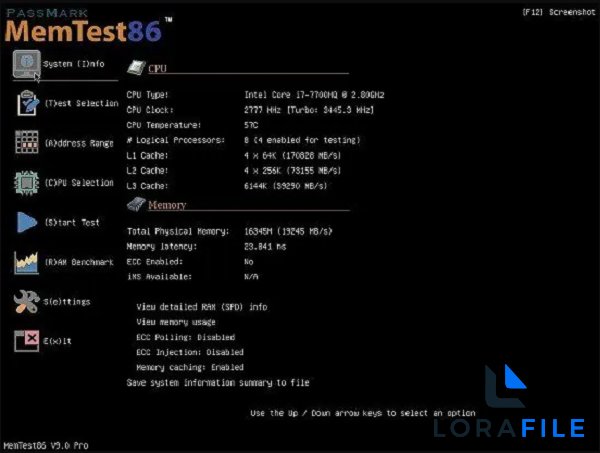Select the Test Selection clipboard icon
The image size is (600, 453).
[27, 103]
